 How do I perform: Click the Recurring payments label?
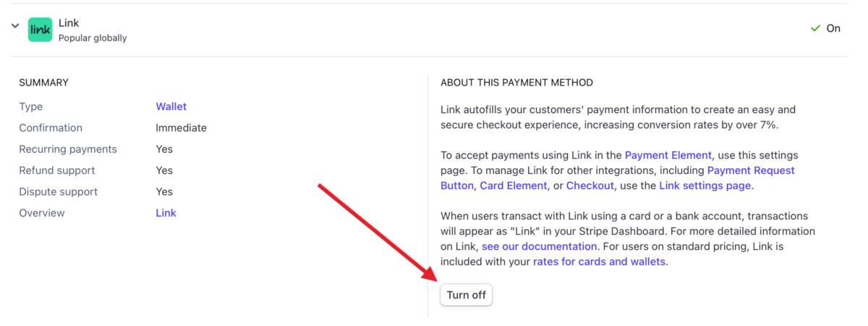point(68,149)
